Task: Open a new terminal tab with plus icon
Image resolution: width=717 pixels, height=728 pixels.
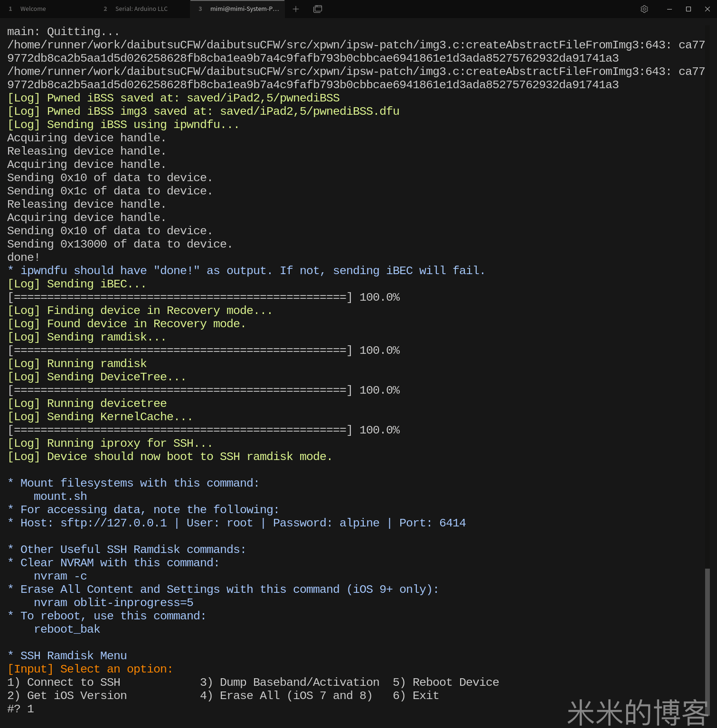Action: point(296,9)
